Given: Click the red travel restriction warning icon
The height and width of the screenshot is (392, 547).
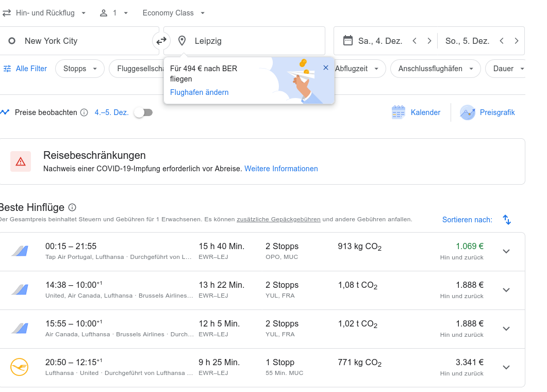Looking at the screenshot, I should click(x=21, y=161).
